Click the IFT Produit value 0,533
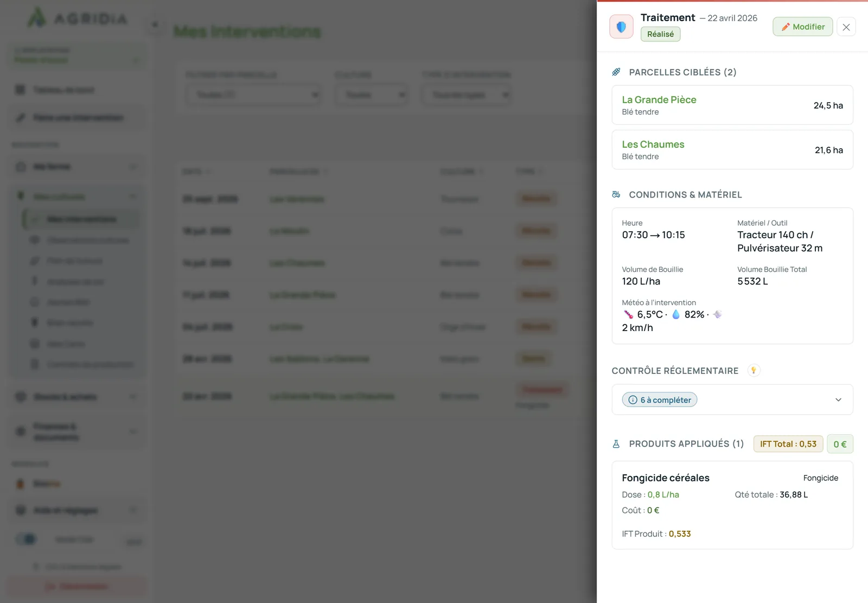Image resolution: width=868 pixels, height=603 pixels. pos(680,534)
